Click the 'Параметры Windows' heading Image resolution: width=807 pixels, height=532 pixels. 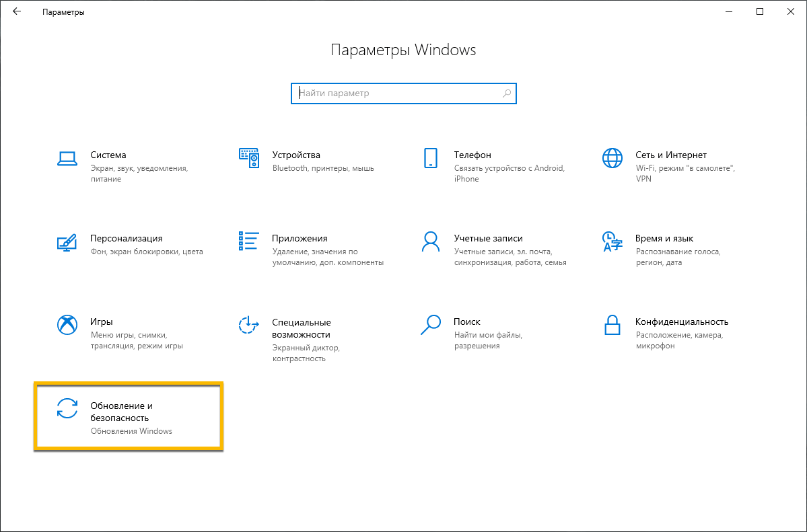(x=403, y=50)
